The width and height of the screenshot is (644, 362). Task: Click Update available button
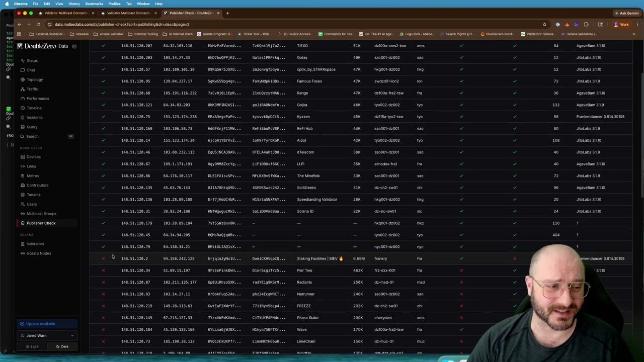[47, 324]
